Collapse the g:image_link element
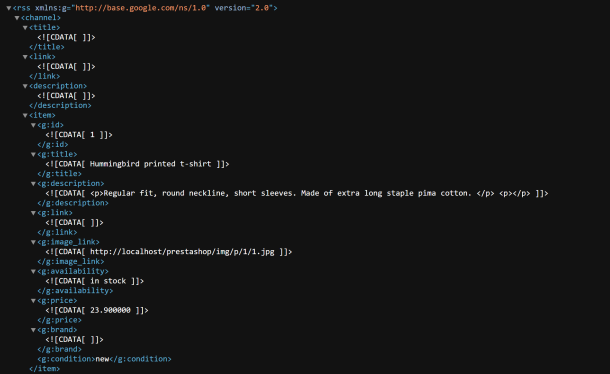Screen dimensions: 610x374 tap(33, 242)
